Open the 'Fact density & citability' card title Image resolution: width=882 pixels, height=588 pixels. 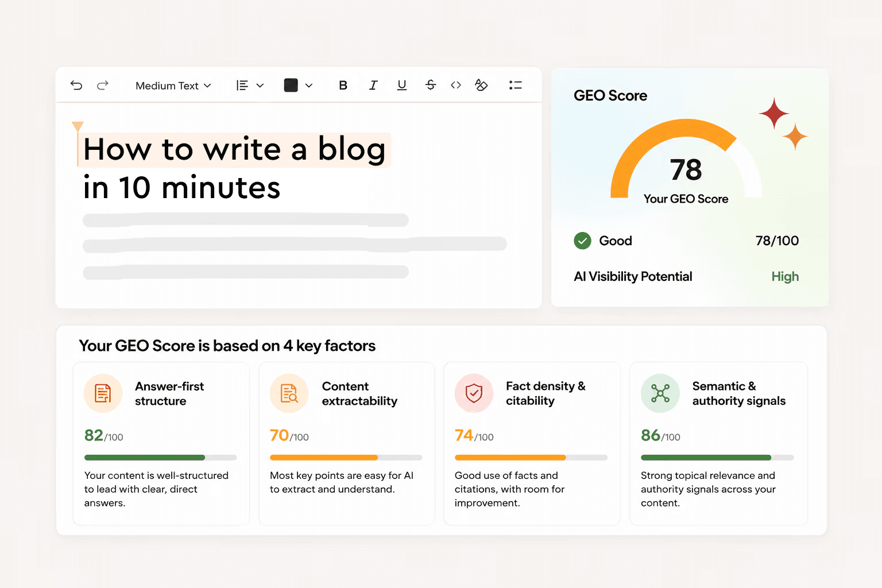pos(546,394)
